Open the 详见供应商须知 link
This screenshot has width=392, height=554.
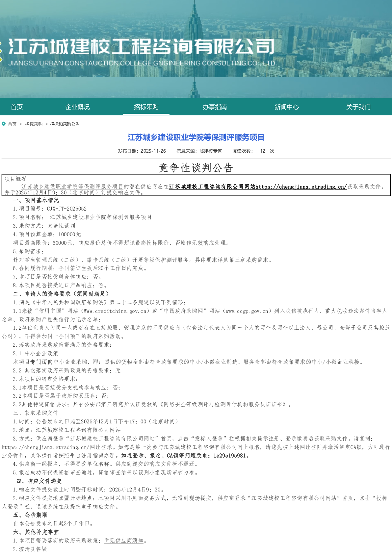pyautogui.click(x=124, y=541)
